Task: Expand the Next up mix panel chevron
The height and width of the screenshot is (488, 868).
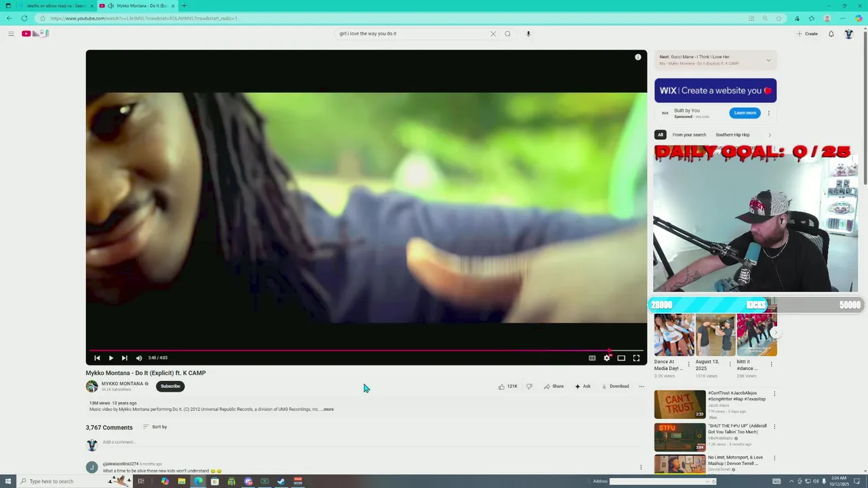Action: [x=768, y=60]
